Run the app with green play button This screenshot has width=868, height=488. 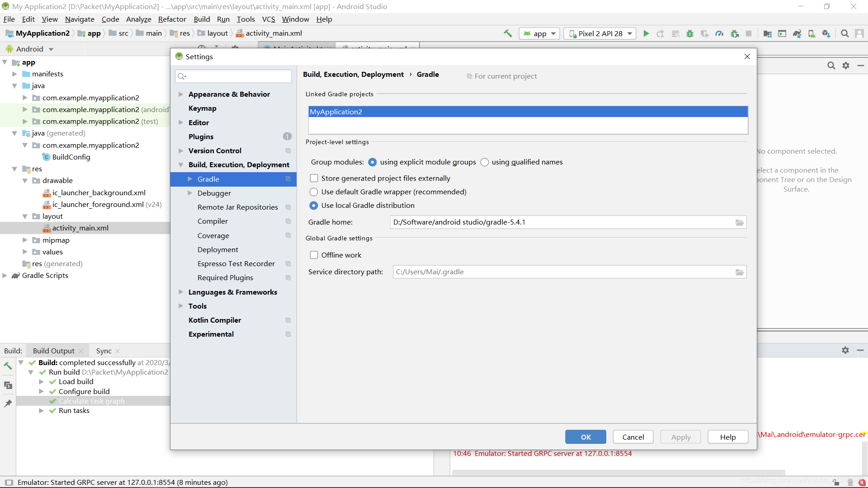[x=646, y=33]
